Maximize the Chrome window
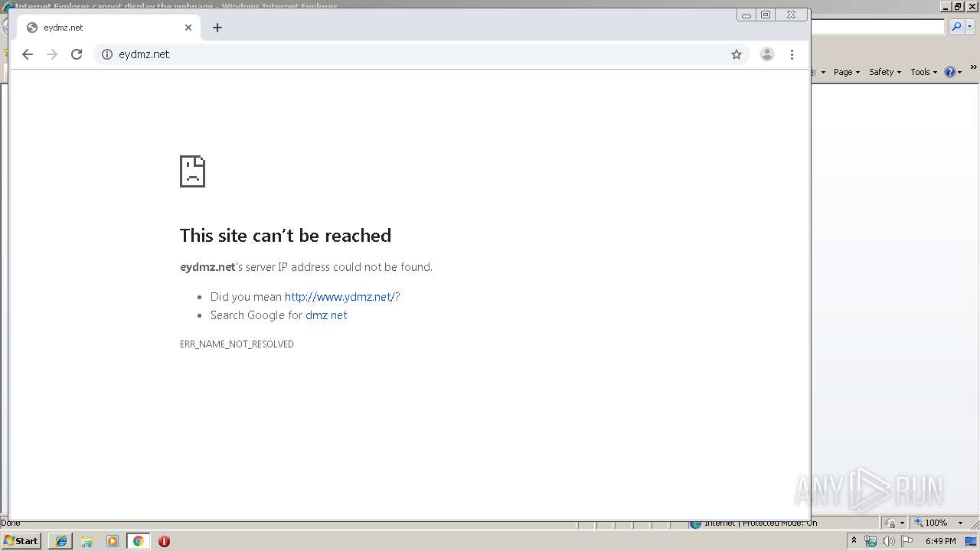The height and width of the screenshot is (551, 980). pos(766,15)
